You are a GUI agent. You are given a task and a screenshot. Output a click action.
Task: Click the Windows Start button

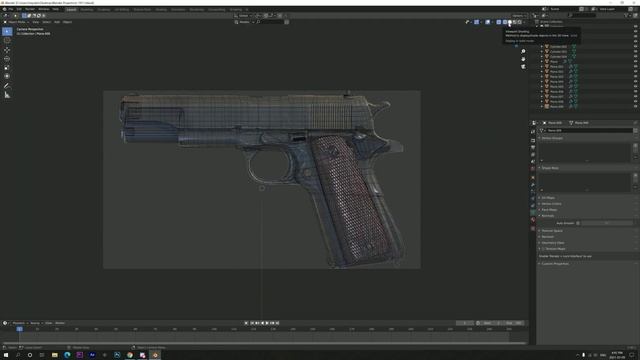[6, 355]
